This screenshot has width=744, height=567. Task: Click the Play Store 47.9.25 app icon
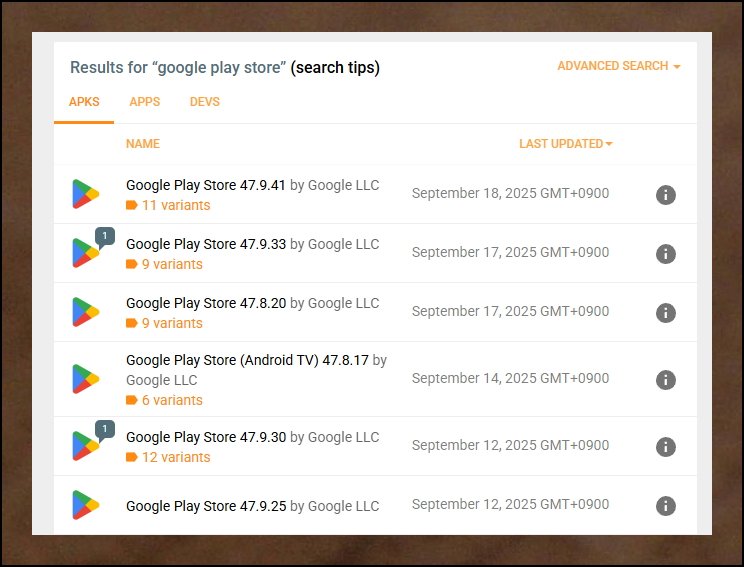[85, 505]
